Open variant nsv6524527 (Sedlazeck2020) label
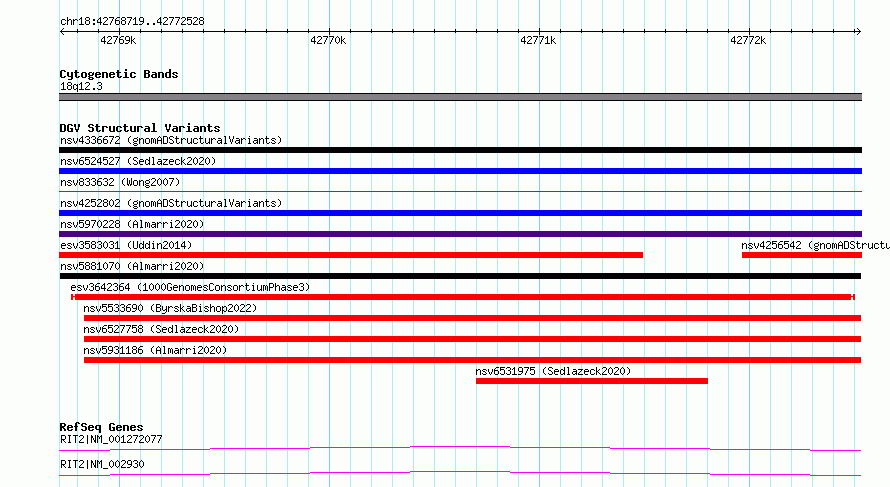Screen dimensions: 890x487 click(x=138, y=161)
